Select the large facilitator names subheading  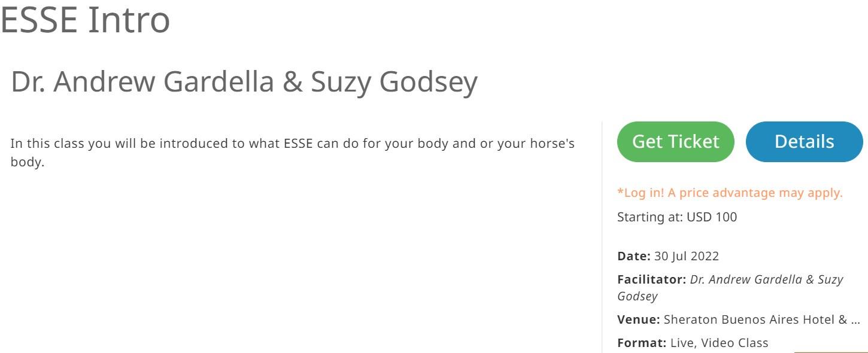point(244,82)
